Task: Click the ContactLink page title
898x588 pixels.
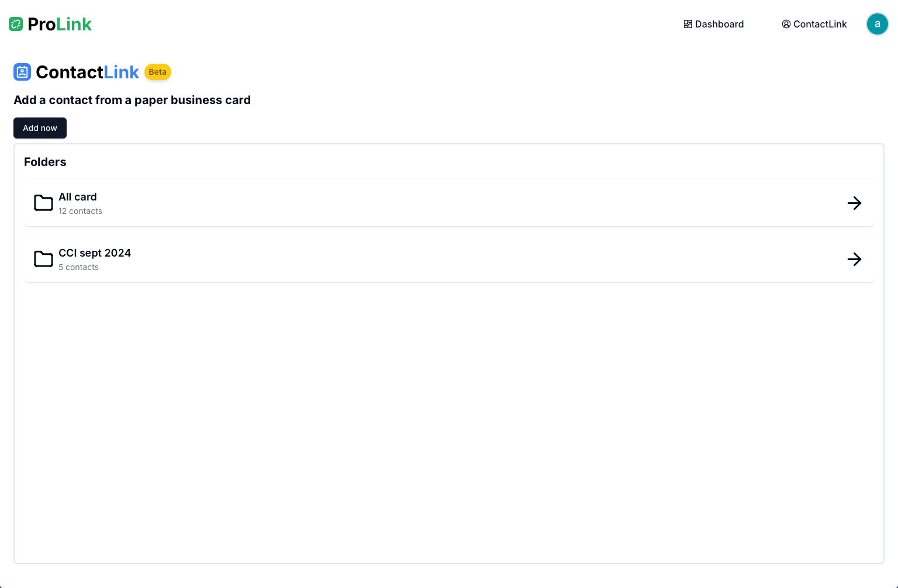Action: [x=87, y=72]
